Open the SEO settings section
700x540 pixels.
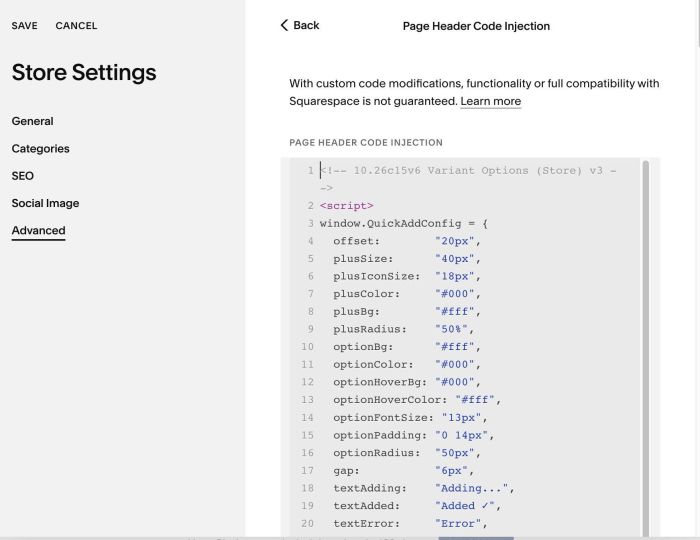[23, 176]
